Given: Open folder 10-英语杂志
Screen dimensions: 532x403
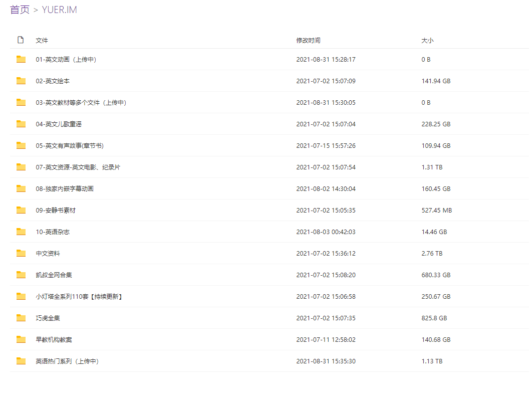Looking at the screenshot, I should (53, 232).
